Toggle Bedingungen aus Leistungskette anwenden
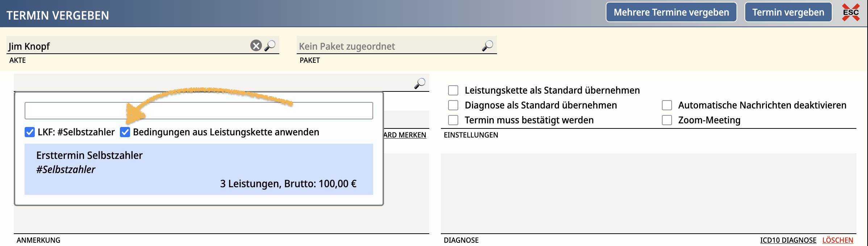 [125, 132]
